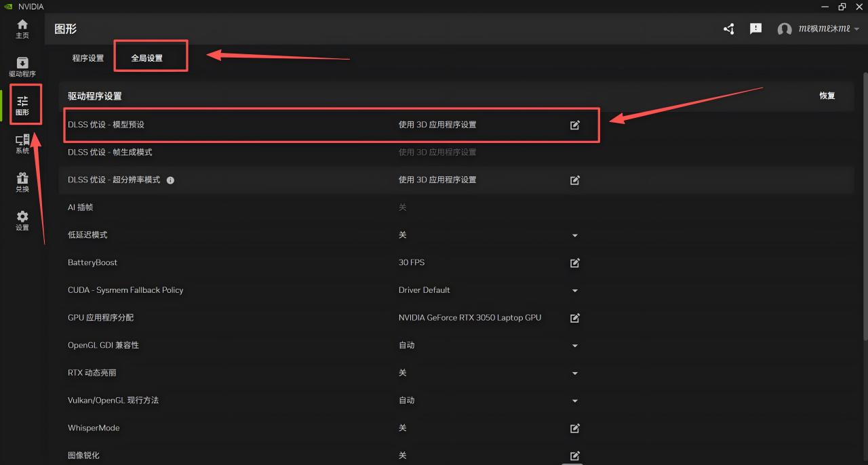Click the 图形 page heading
Image resolution: width=868 pixels, height=465 pixels.
tap(65, 29)
